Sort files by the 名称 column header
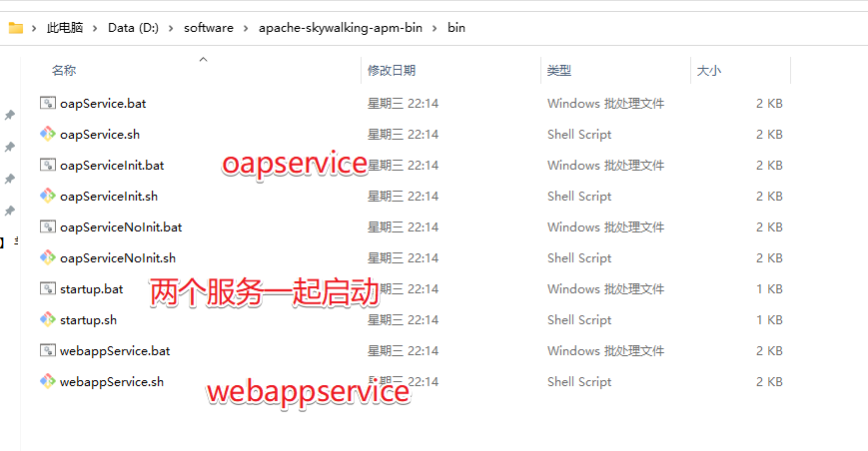This screenshot has width=868, height=451. point(64,70)
